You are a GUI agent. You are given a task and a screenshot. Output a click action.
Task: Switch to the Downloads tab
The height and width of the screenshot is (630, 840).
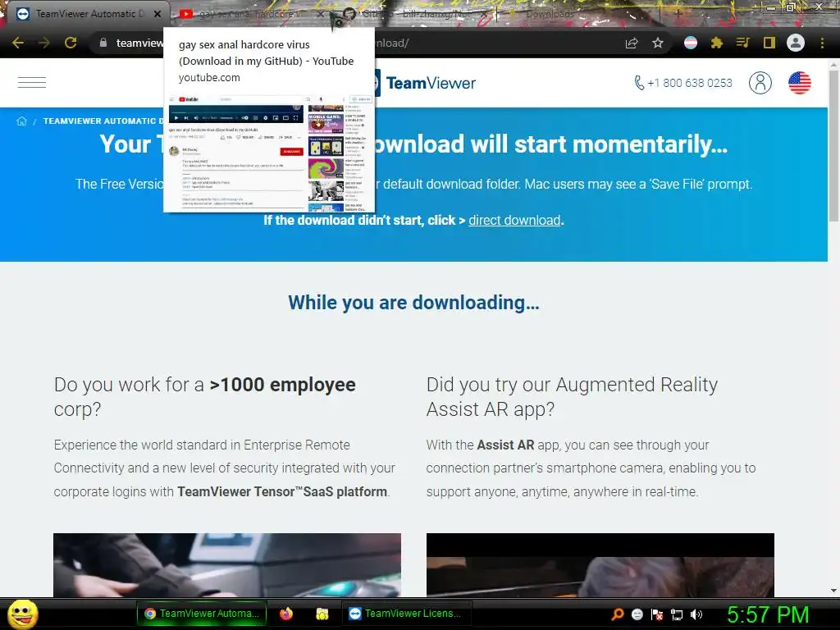[578, 14]
